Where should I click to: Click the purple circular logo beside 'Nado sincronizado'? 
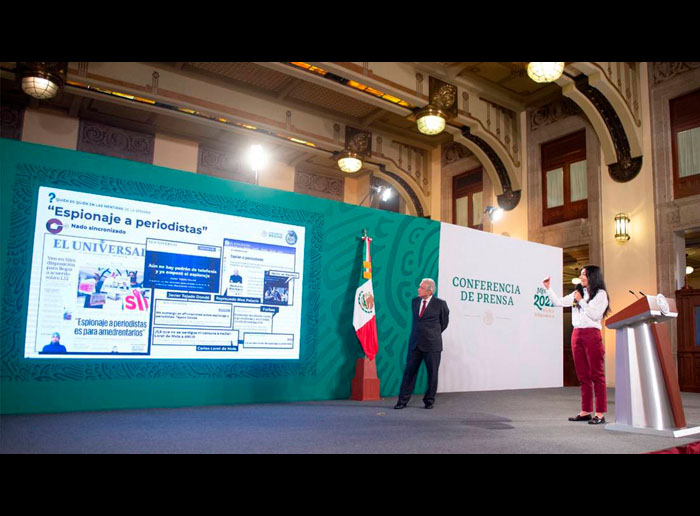pos(53,227)
